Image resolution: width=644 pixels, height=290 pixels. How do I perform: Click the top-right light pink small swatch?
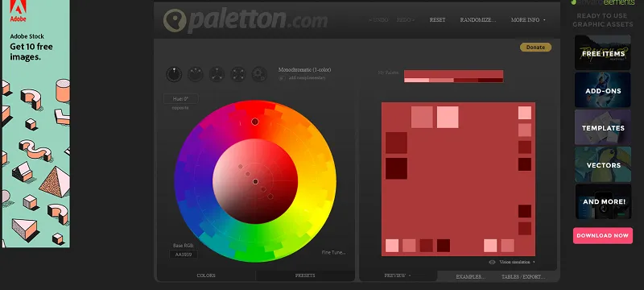[525, 113]
